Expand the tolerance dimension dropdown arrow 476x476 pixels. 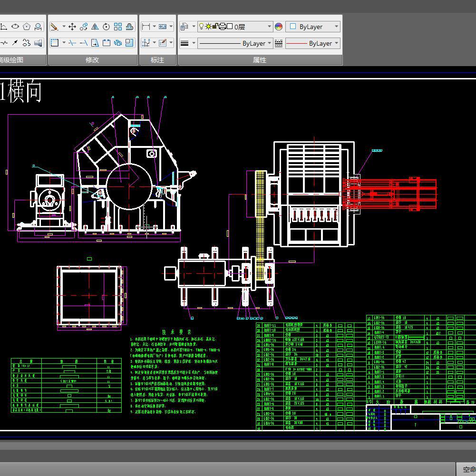pos(171,27)
